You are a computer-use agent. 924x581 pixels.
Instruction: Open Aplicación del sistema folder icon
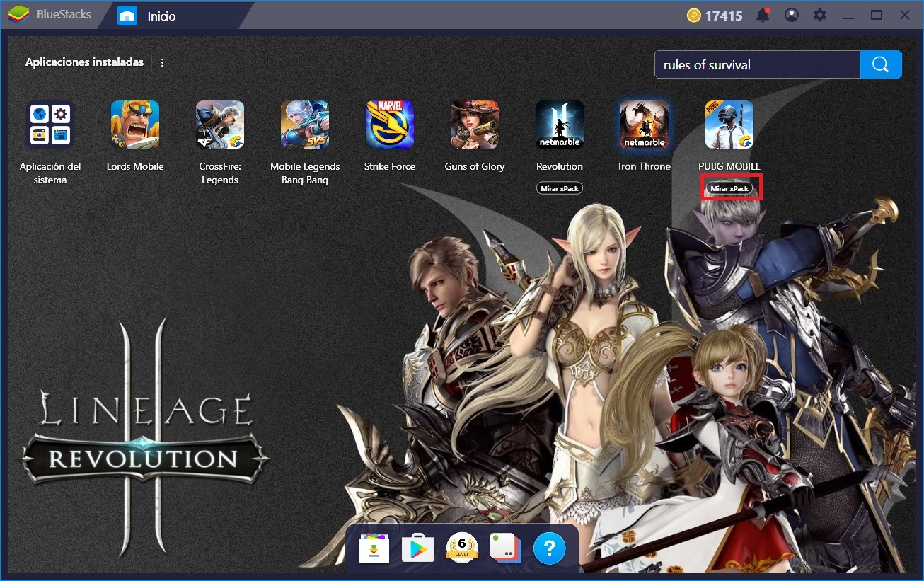click(x=50, y=125)
